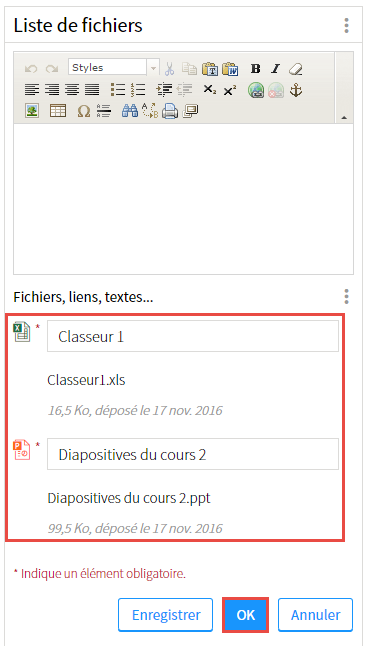Toggle italic formatting in the editor toolbar
The width and height of the screenshot is (365, 646).
[275, 69]
